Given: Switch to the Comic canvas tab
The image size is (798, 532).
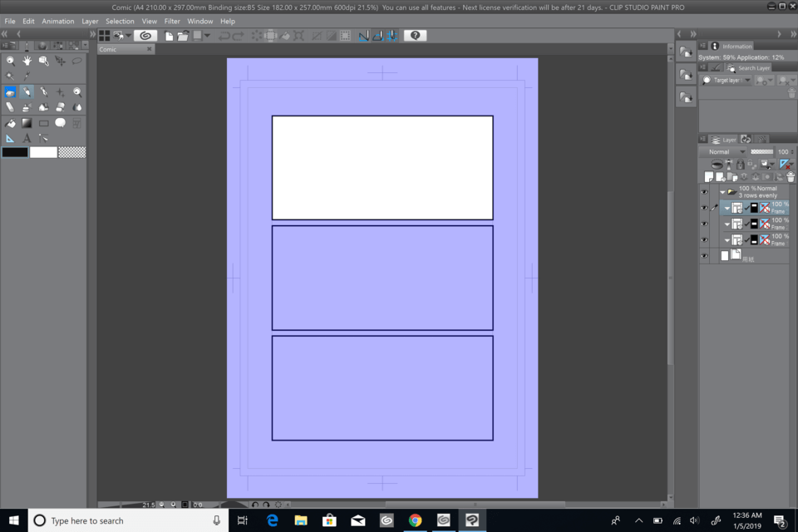Looking at the screenshot, I should click(x=109, y=49).
